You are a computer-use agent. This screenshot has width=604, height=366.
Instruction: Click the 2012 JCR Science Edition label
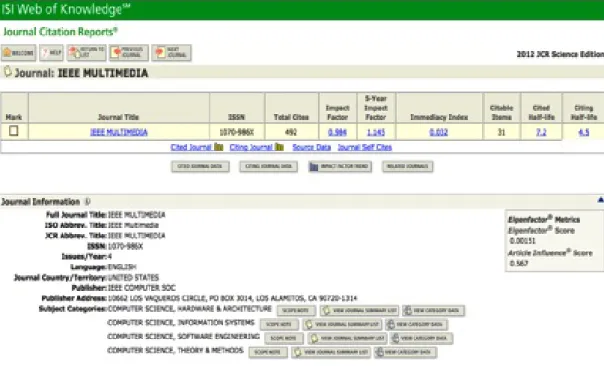[560, 54]
